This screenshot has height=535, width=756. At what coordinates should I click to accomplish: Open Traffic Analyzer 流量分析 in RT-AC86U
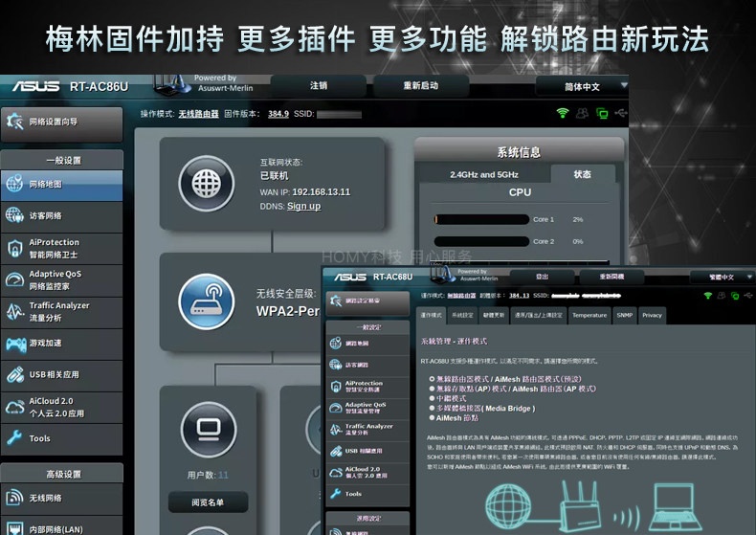coord(61,312)
